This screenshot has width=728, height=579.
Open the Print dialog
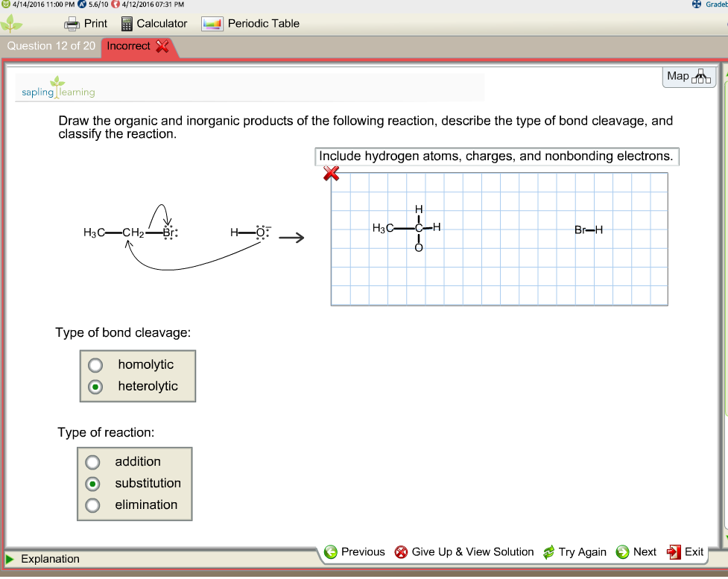[85, 23]
